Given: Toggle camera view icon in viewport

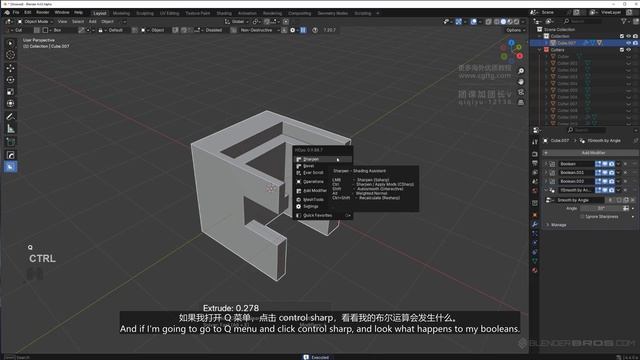Looking at the screenshot, I should click(521, 92).
